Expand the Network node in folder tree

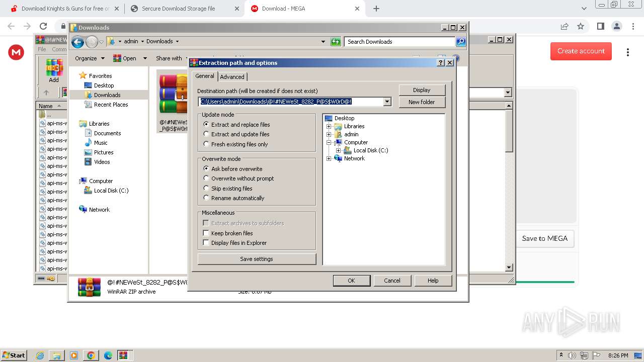(329, 158)
